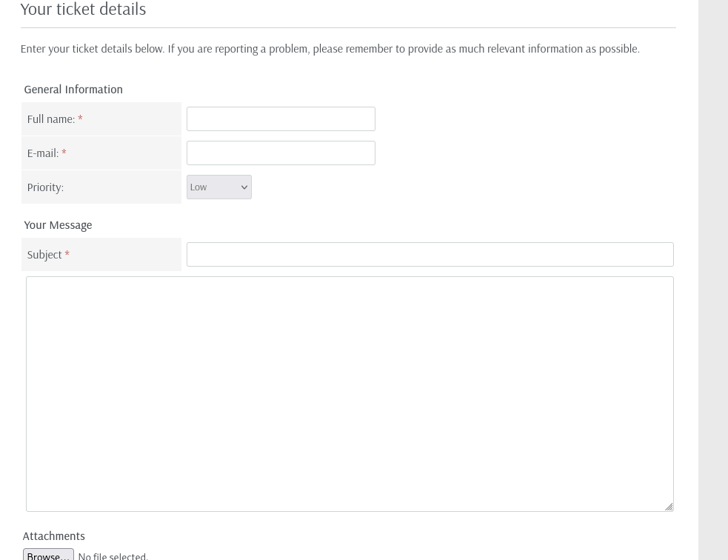Click the 'Priority:' label
Screen dimensions: 728x560
(45, 187)
